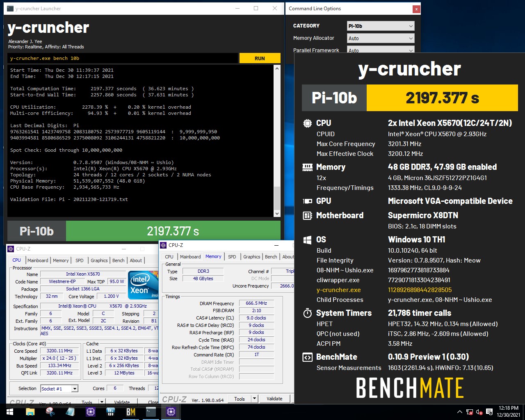Click the BENCHMATE logo at panel bottom
The height and width of the screenshot is (420, 525).
point(410,388)
